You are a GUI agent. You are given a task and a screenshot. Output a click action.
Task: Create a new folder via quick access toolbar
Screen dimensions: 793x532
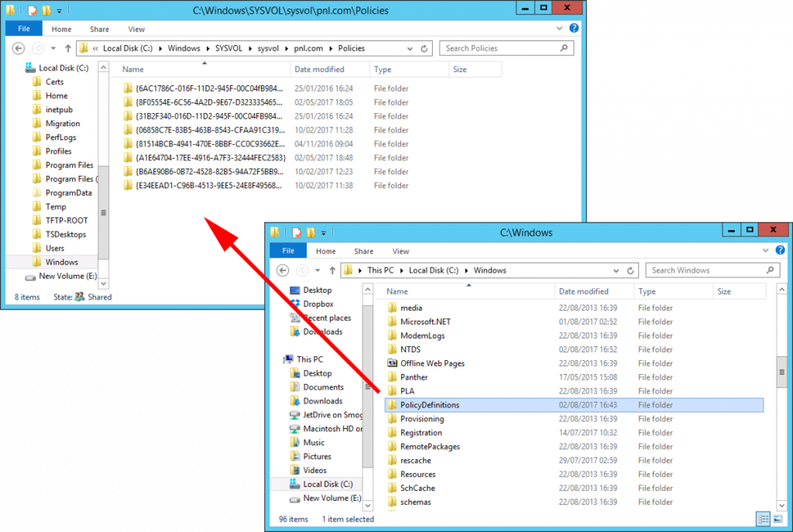pos(311,232)
